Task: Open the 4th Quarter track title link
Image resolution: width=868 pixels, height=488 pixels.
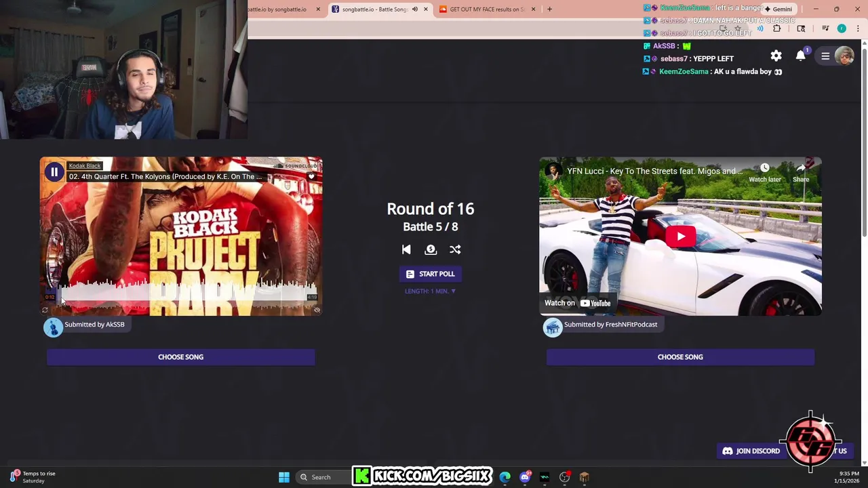Action: pyautogui.click(x=165, y=176)
